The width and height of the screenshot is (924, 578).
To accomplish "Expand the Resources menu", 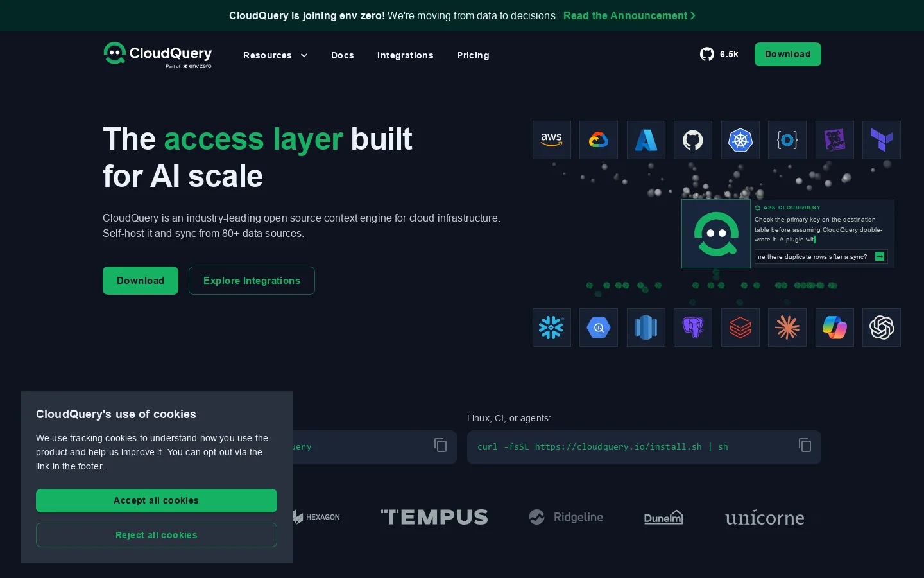I will click(275, 55).
